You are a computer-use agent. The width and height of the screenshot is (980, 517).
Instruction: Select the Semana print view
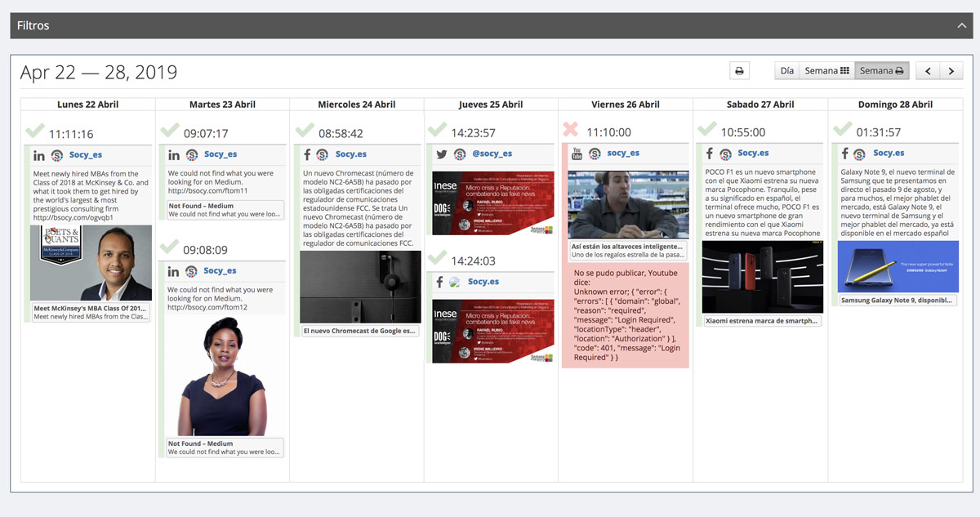click(x=881, y=71)
